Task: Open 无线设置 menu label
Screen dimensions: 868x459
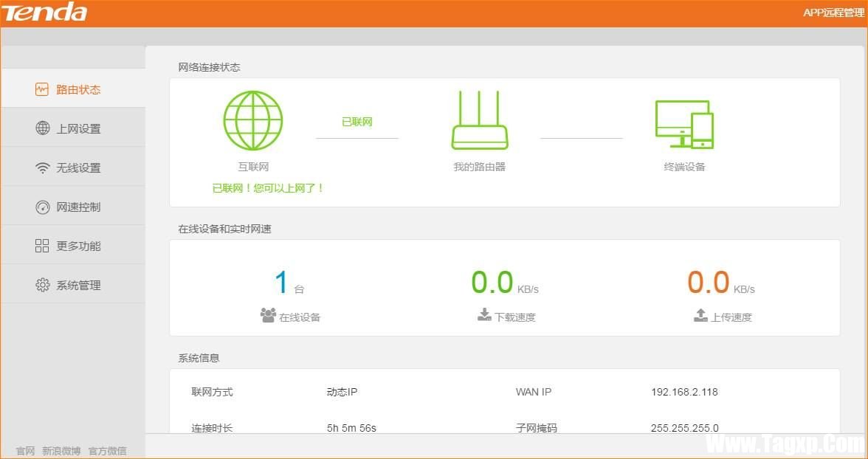Action: coord(78,168)
